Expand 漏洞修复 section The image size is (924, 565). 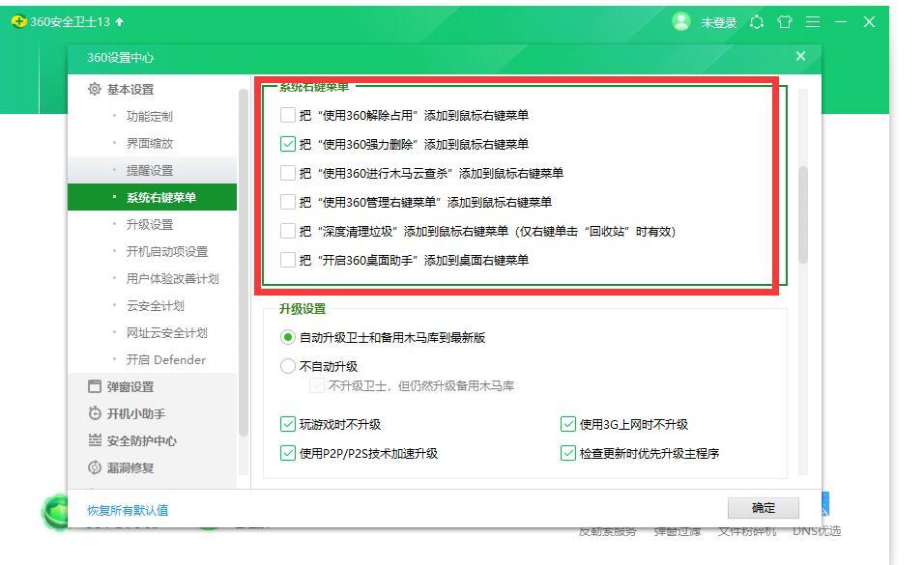[x=152, y=467]
